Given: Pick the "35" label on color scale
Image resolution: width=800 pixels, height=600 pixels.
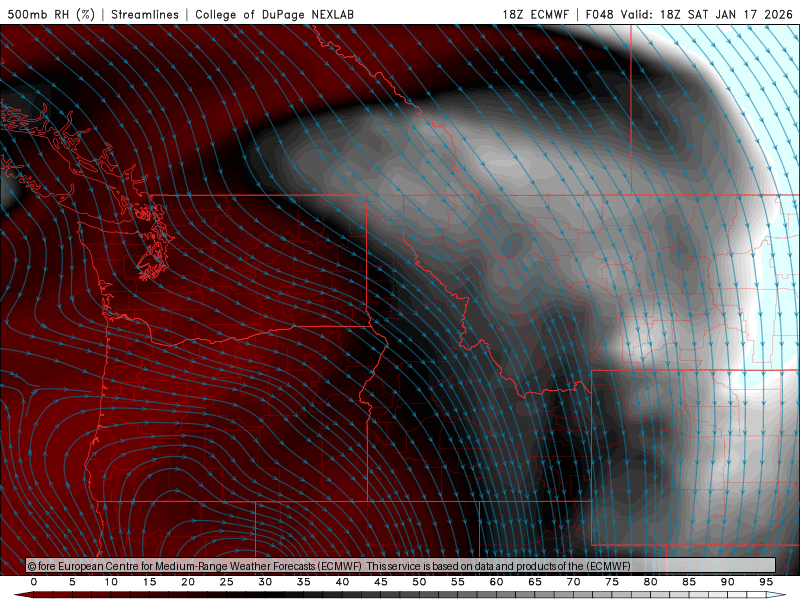Looking at the screenshot, I should click(x=304, y=582).
